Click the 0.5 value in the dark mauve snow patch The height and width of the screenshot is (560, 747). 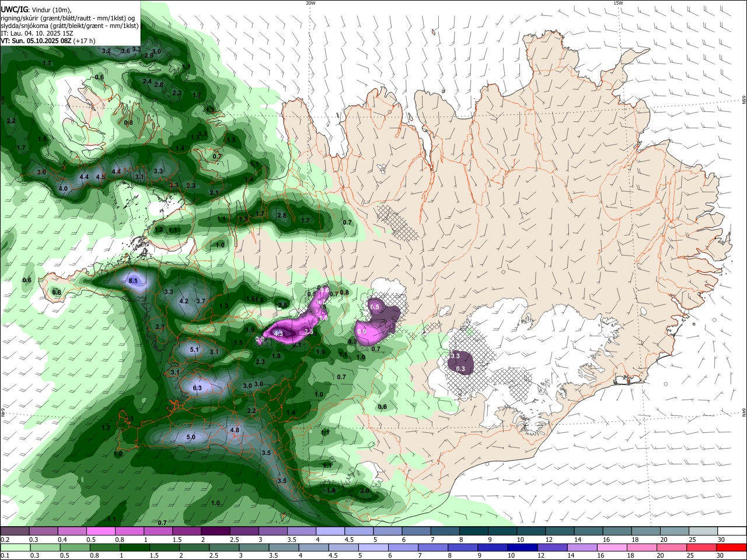click(x=375, y=307)
